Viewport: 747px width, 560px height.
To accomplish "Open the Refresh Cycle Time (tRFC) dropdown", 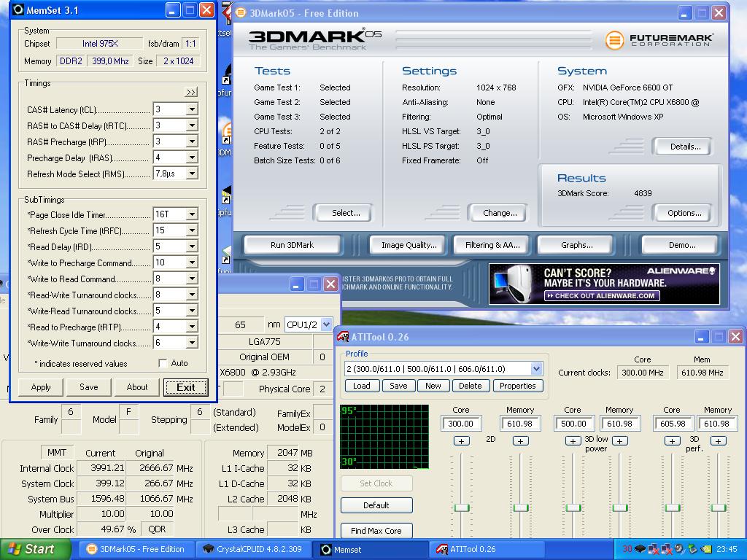I will 192,230.
